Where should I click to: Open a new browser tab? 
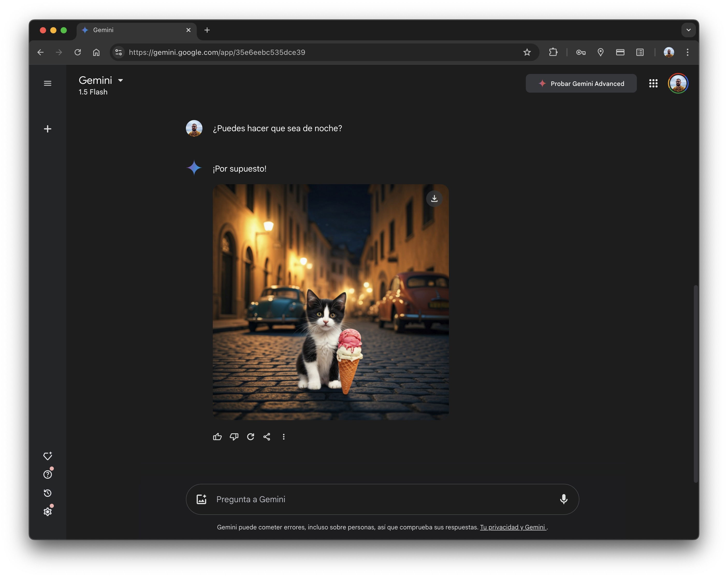coord(207,30)
